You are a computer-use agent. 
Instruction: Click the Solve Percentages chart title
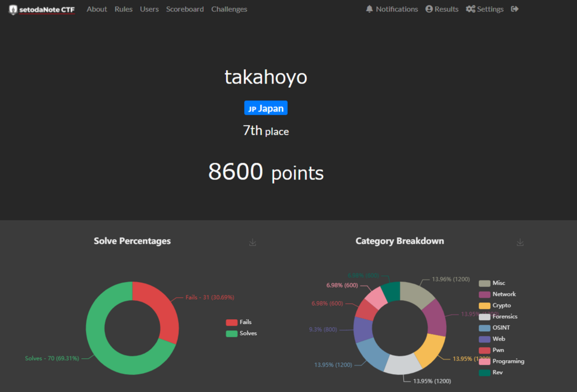pos(132,241)
